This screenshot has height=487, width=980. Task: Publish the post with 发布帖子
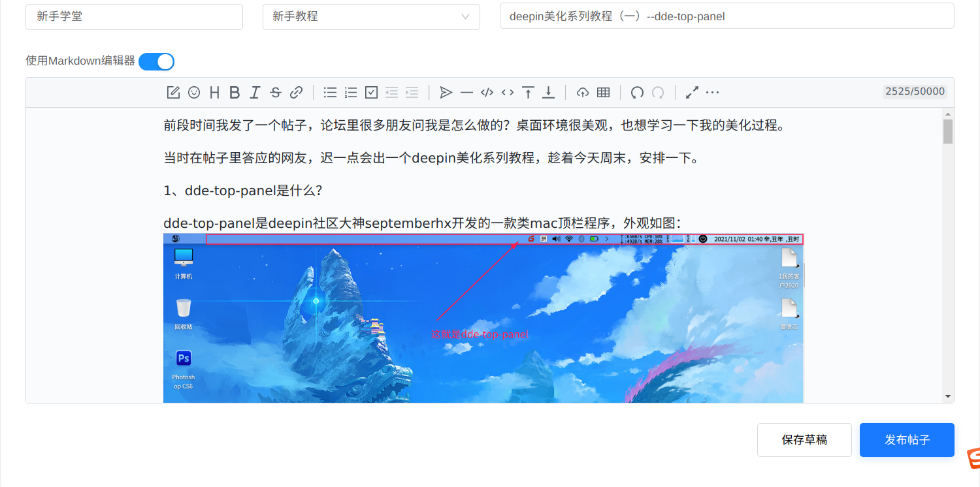(x=907, y=440)
